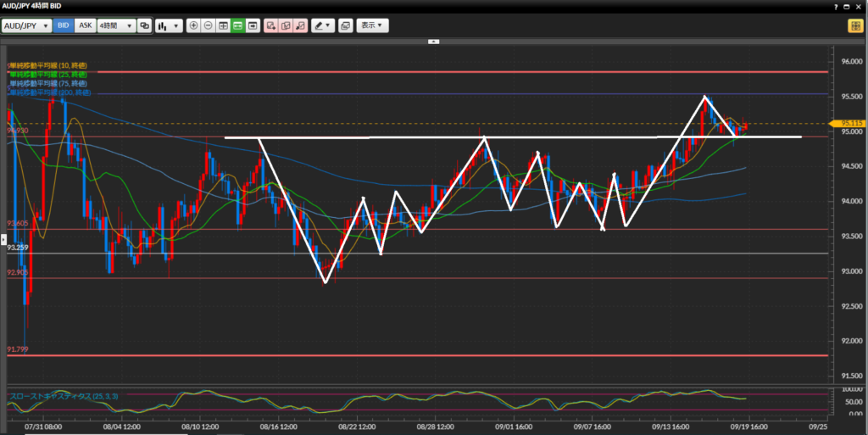Click the scroll-to-latest arrow toolbar button

click(253, 25)
